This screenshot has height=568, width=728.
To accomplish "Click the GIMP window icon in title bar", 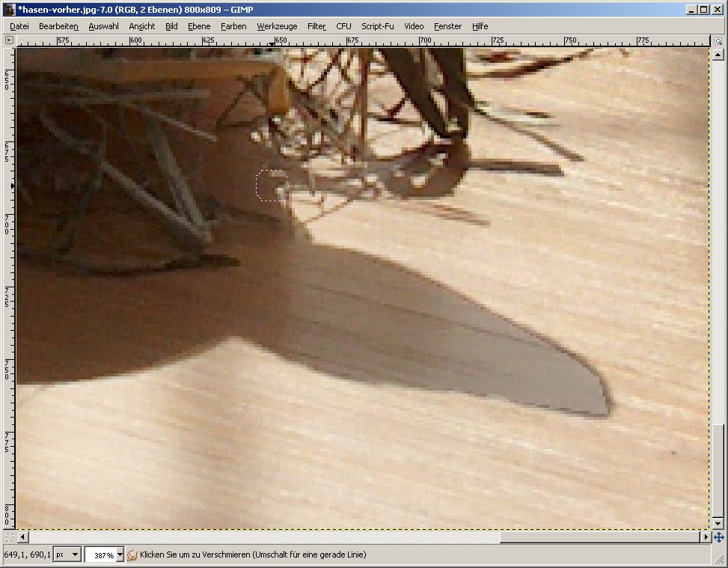I will coord(9,9).
